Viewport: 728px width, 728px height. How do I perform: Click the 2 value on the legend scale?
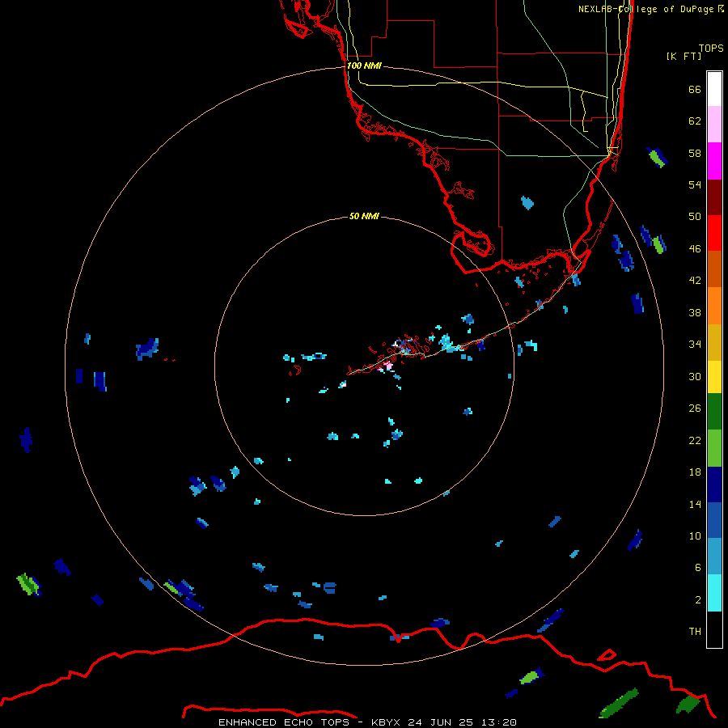(x=697, y=600)
